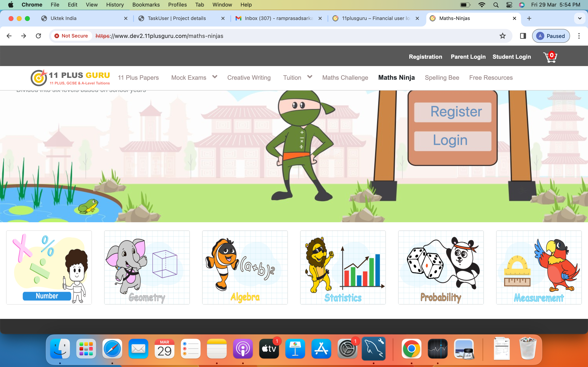The height and width of the screenshot is (367, 588).
Task: Reload the Maths-Ninjas page
Action: [x=38, y=36]
